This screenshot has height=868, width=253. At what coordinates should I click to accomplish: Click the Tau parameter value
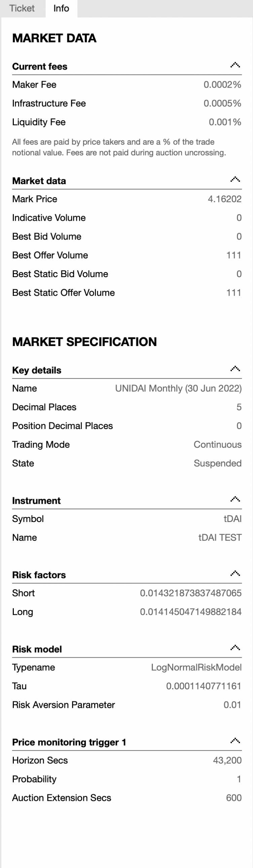(x=204, y=686)
